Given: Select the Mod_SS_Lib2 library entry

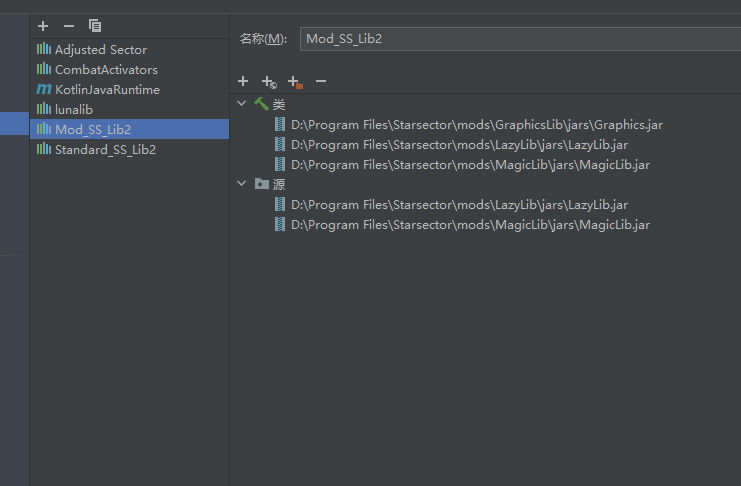Looking at the screenshot, I should point(92,129).
